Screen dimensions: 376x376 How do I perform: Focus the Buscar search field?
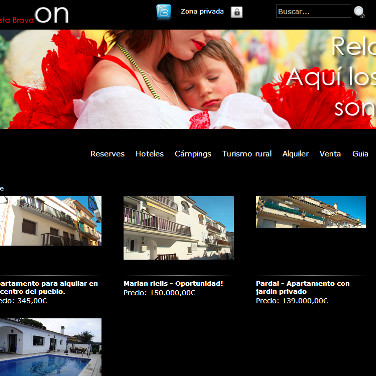(x=313, y=11)
